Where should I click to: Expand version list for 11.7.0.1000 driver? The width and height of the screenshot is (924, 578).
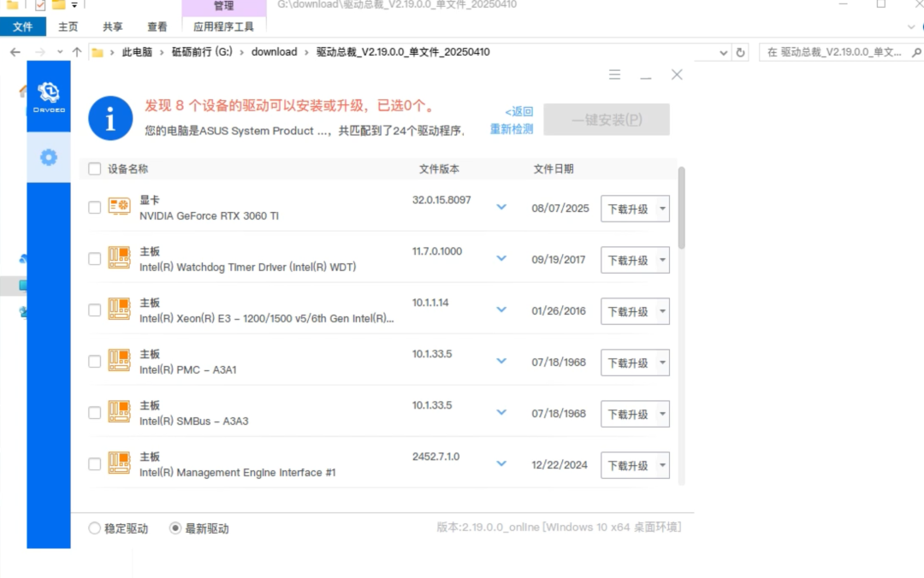[x=501, y=258]
